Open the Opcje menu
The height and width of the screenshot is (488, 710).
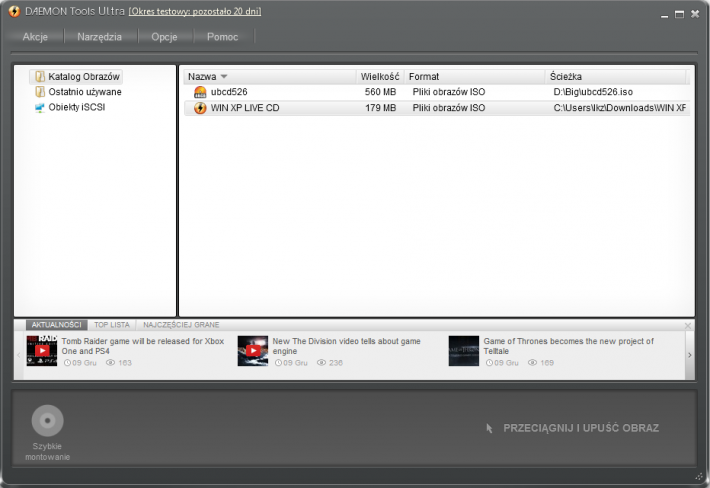click(164, 37)
